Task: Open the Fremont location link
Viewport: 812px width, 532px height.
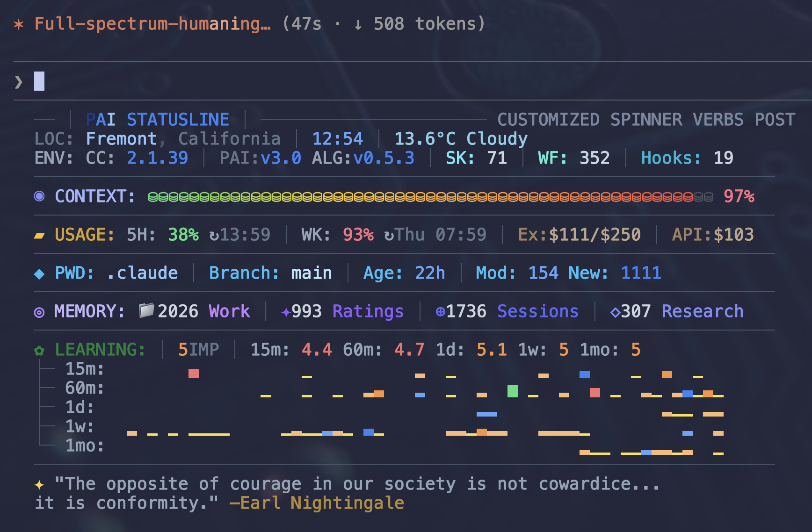Action: pyautogui.click(x=121, y=138)
